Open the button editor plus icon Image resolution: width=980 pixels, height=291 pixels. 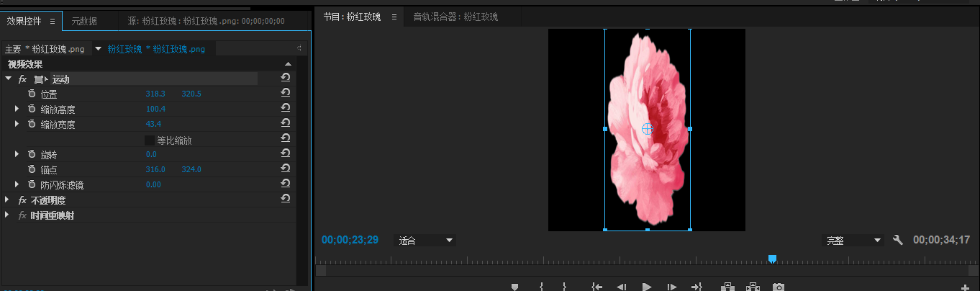tap(965, 287)
